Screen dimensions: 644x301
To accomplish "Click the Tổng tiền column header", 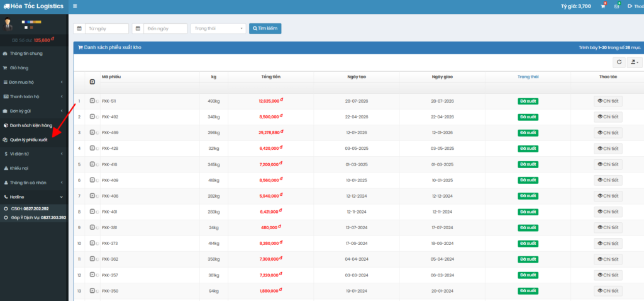I will (271, 77).
